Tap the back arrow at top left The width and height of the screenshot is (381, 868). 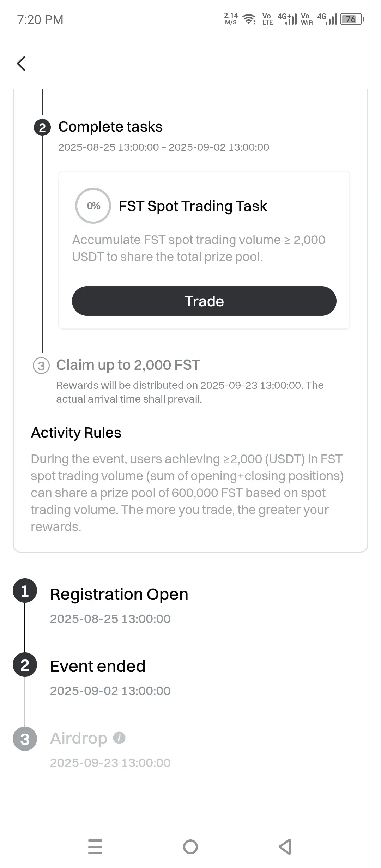pyautogui.click(x=21, y=64)
